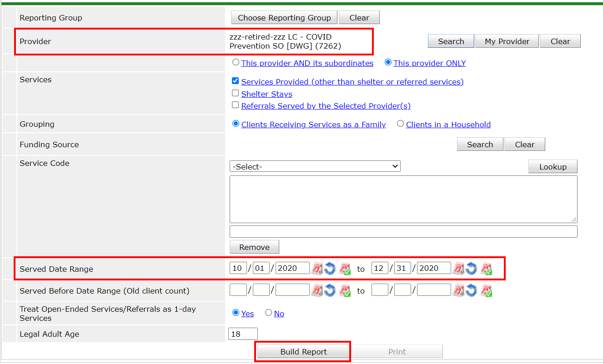
Task: Reset the Served Before end date
Action: 471,290
